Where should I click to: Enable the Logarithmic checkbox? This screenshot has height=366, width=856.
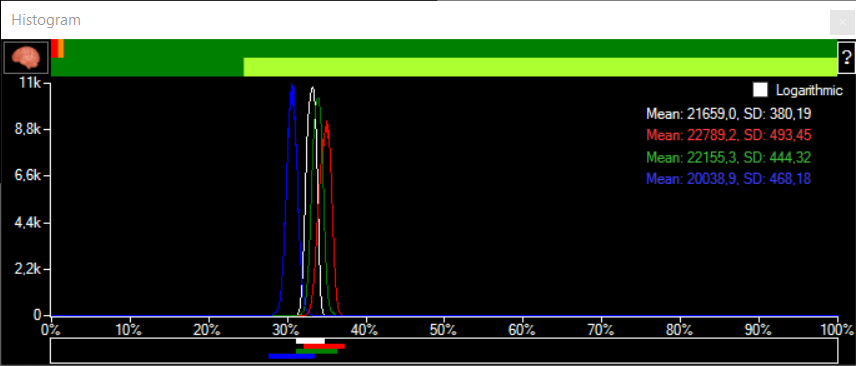point(760,90)
